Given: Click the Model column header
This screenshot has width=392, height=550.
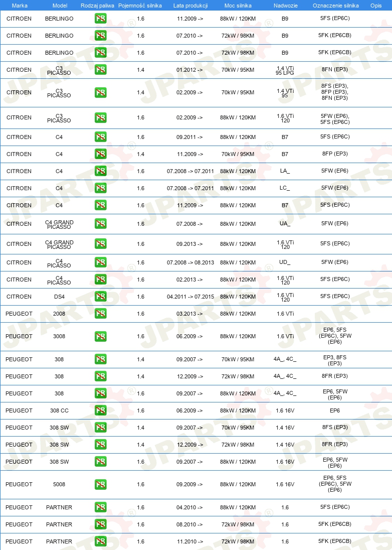Looking at the screenshot, I should [60, 6].
